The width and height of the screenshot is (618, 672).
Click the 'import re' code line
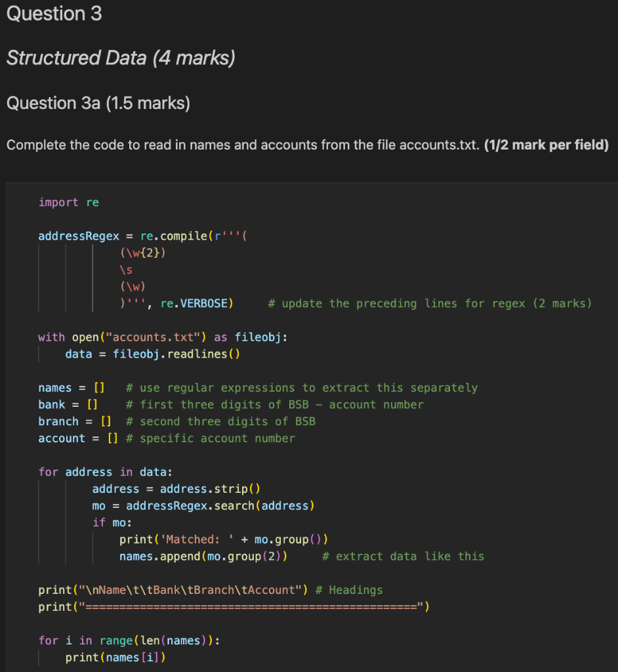(69, 202)
